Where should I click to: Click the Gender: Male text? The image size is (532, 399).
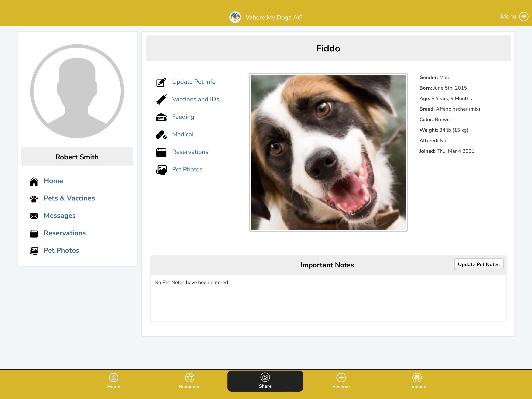pyautogui.click(x=435, y=78)
